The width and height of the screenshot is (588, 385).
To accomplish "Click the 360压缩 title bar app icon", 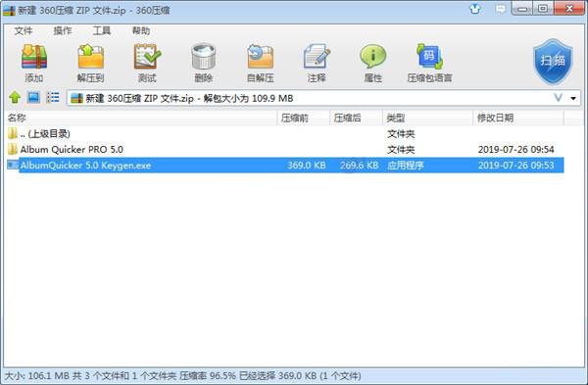I will pyautogui.click(x=9, y=10).
